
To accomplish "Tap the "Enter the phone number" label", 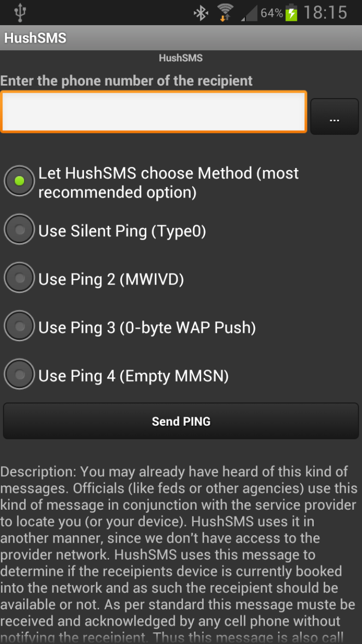I will click(126, 81).
